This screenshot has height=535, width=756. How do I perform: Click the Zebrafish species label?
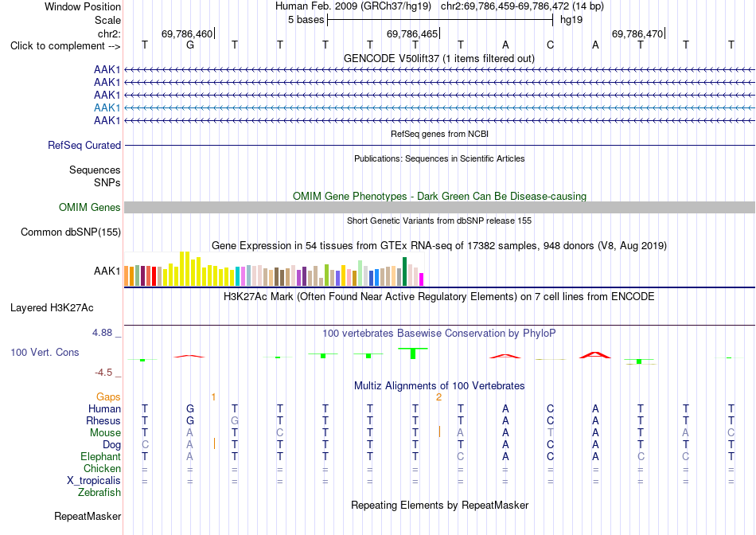pos(99,492)
